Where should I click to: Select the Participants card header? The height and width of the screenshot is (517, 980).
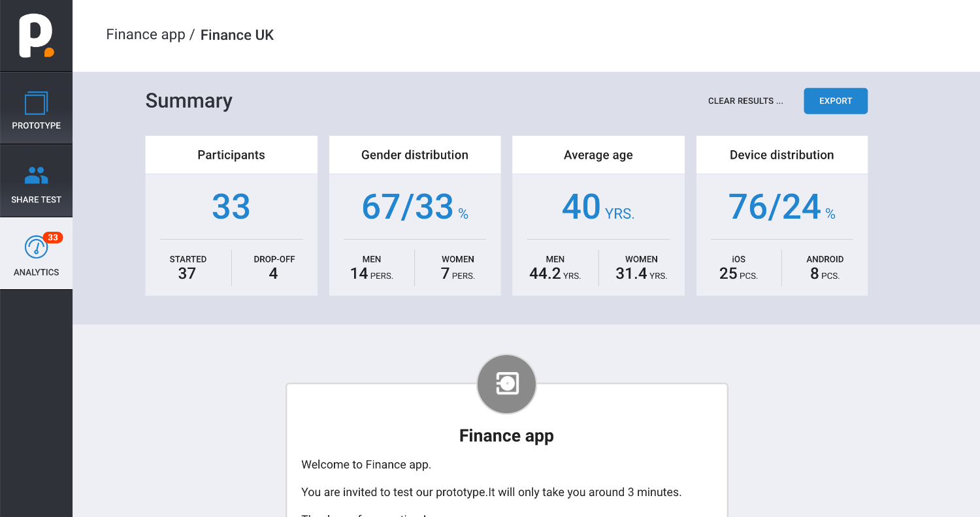(x=231, y=155)
